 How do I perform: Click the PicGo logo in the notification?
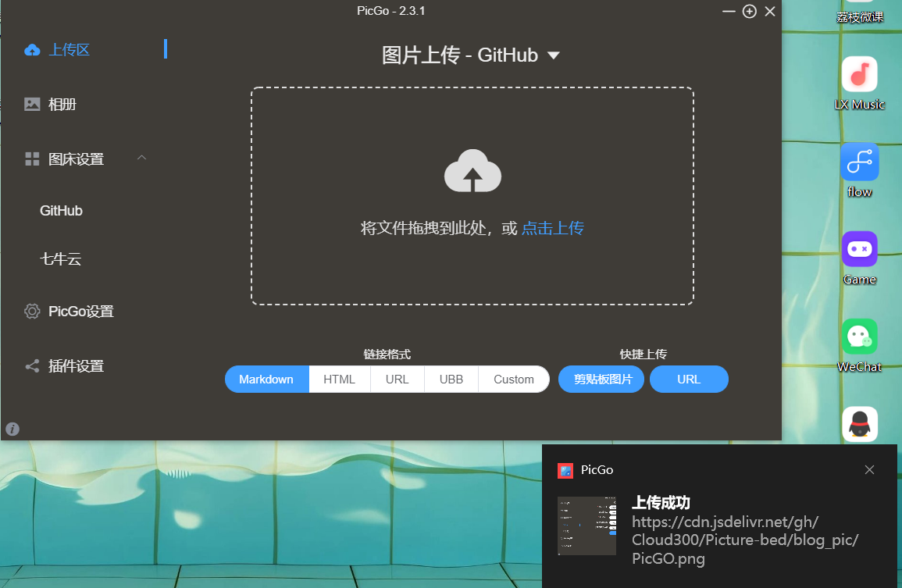pyautogui.click(x=565, y=471)
